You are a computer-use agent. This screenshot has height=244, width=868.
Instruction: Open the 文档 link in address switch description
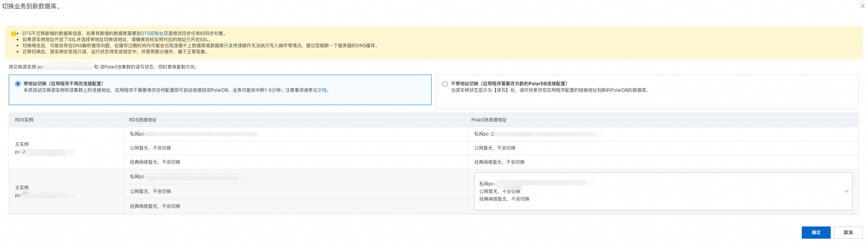[x=322, y=90]
